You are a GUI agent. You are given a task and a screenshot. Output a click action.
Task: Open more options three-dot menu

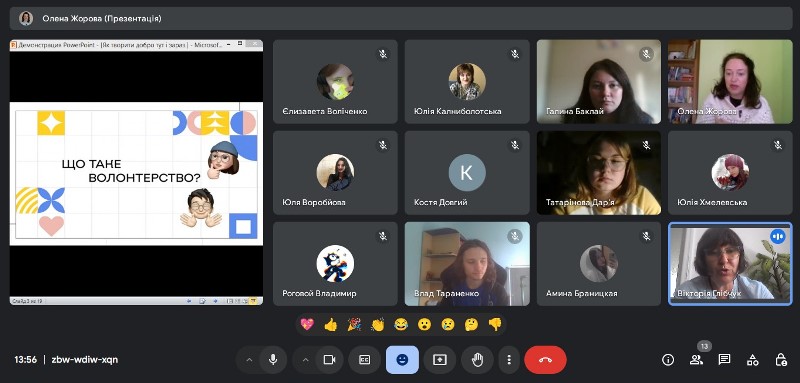pyautogui.click(x=509, y=360)
